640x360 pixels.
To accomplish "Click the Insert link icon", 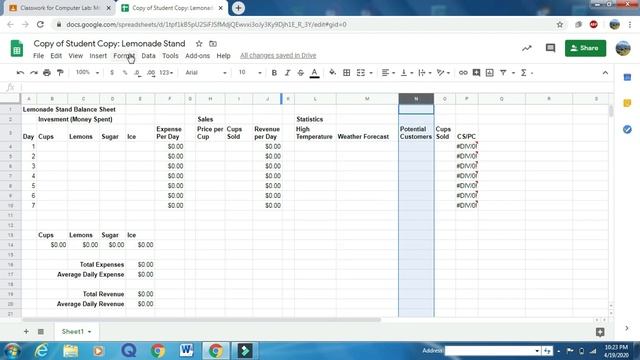I will (463, 73).
